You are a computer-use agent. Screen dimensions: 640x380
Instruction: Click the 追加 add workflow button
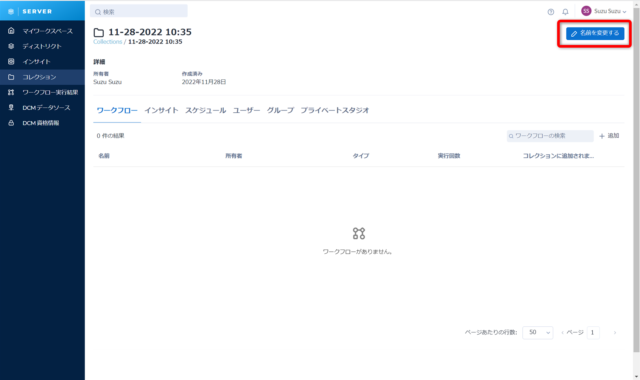coord(609,136)
